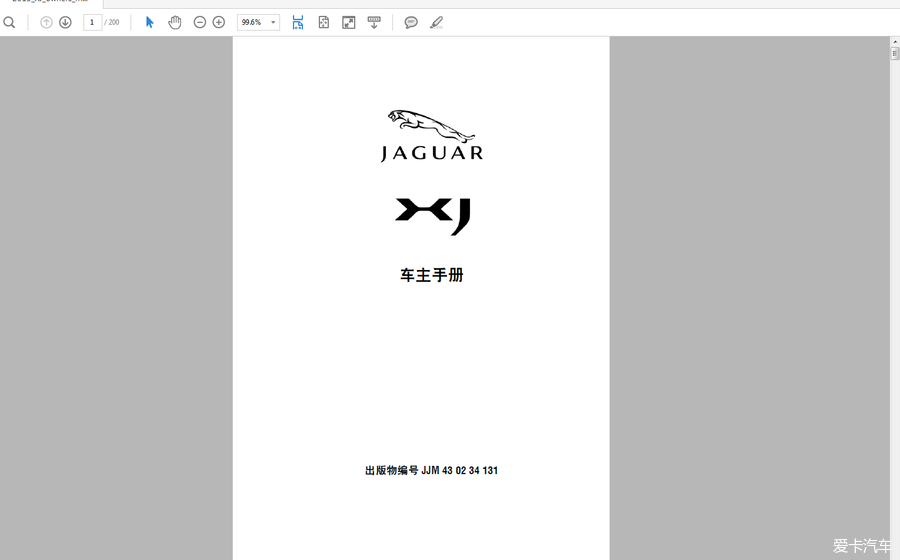Zoom out with minus button
This screenshot has width=900, height=560.
pos(200,22)
